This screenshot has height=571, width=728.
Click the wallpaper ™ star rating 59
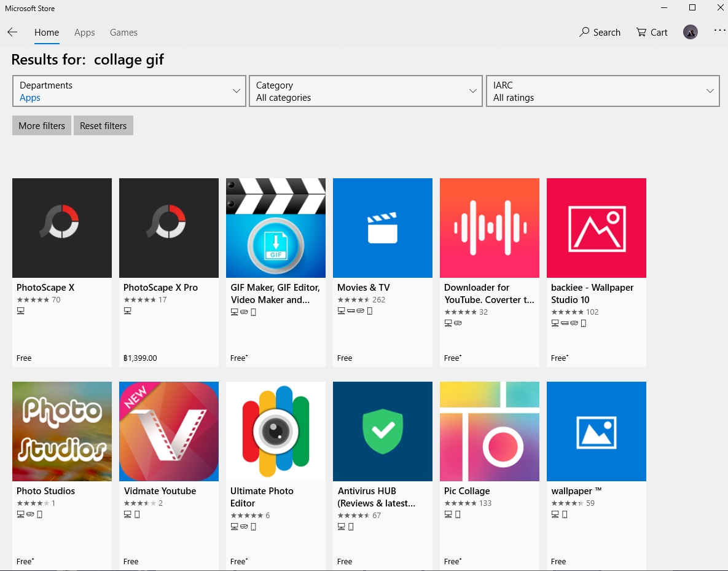click(573, 503)
